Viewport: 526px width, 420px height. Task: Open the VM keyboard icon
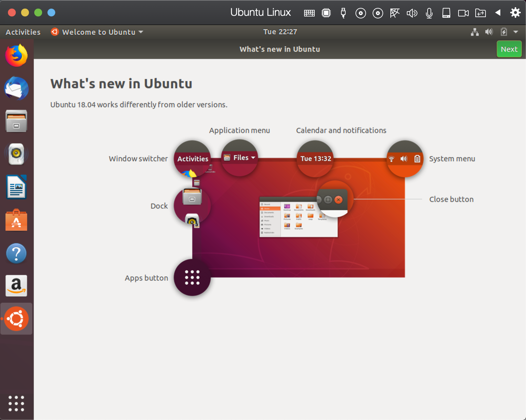[x=309, y=13]
